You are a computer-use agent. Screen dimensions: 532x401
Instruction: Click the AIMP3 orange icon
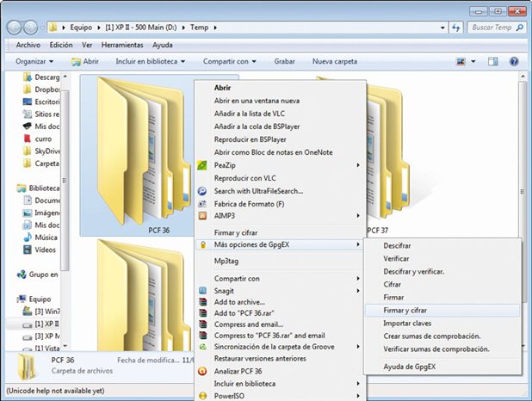202,216
